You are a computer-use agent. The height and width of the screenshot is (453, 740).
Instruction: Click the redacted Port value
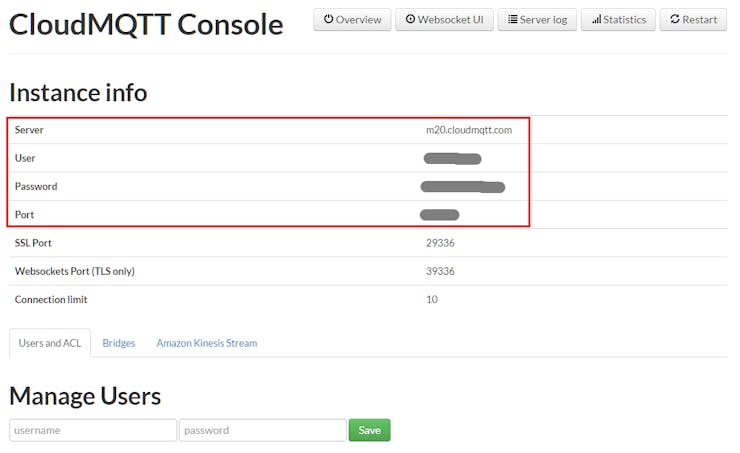(x=440, y=214)
